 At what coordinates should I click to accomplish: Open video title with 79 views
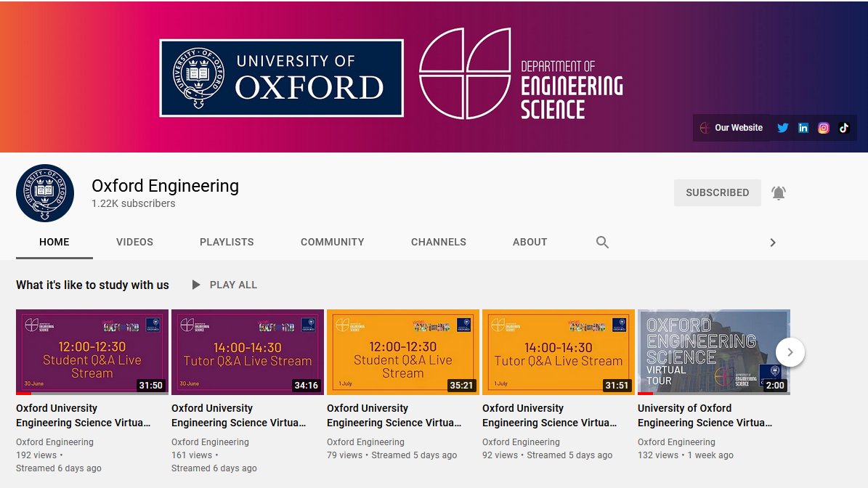click(394, 415)
